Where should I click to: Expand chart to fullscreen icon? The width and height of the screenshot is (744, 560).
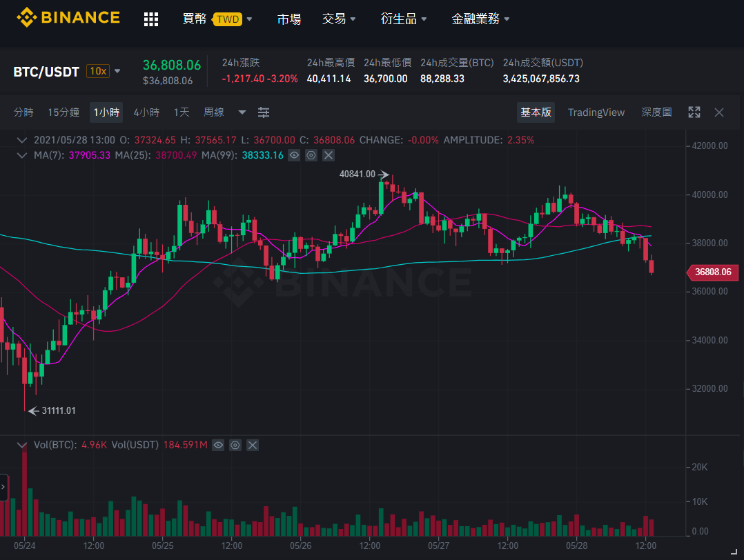coord(694,112)
